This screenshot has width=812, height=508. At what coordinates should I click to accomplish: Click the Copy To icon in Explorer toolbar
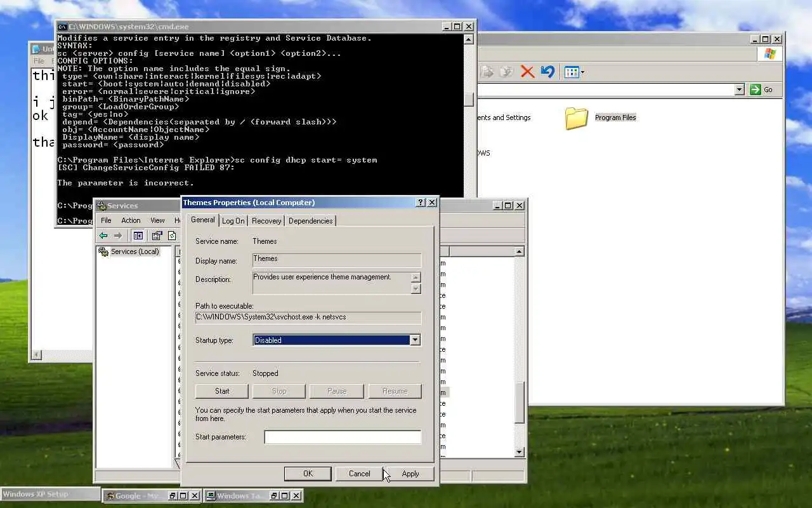click(x=506, y=72)
